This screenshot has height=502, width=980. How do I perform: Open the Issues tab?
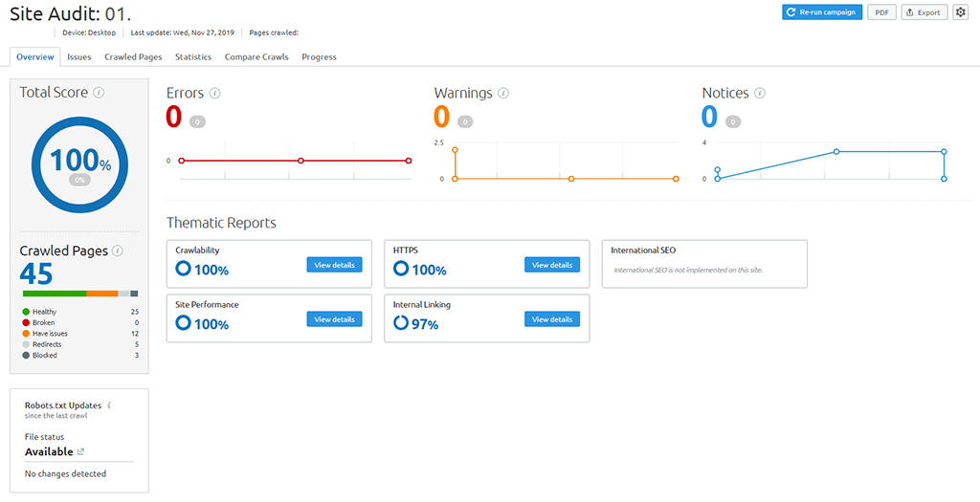pyautogui.click(x=79, y=56)
